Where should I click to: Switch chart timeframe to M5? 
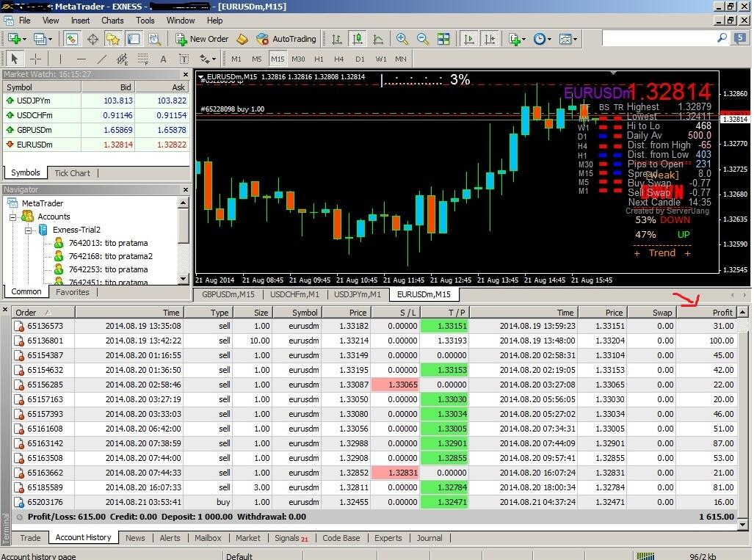tap(257, 59)
